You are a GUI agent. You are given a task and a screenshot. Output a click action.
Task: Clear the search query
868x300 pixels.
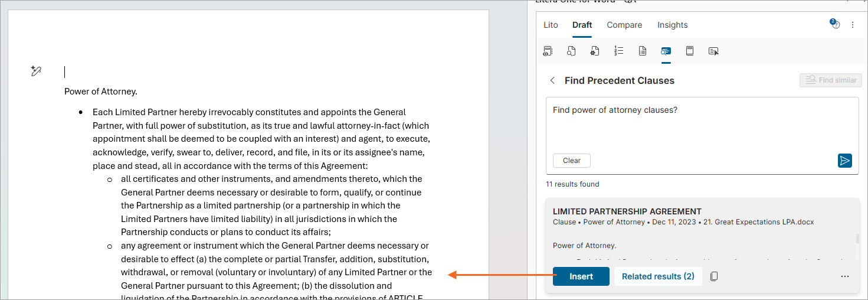(572, 161)
